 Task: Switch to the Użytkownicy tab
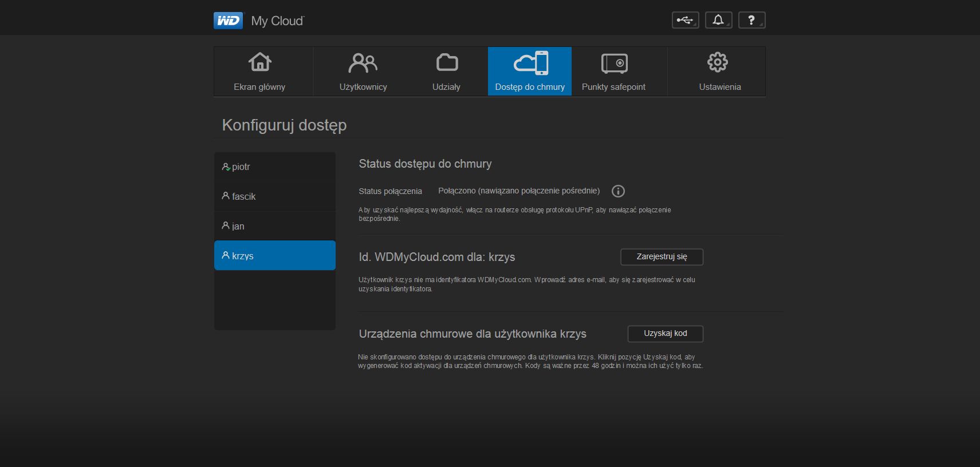coord(363,71)
